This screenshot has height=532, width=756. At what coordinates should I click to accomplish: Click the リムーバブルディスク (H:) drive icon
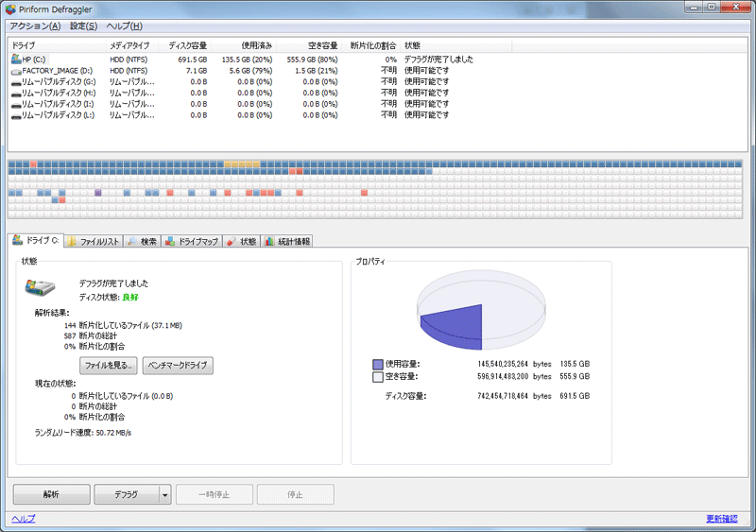coord(16,94)
